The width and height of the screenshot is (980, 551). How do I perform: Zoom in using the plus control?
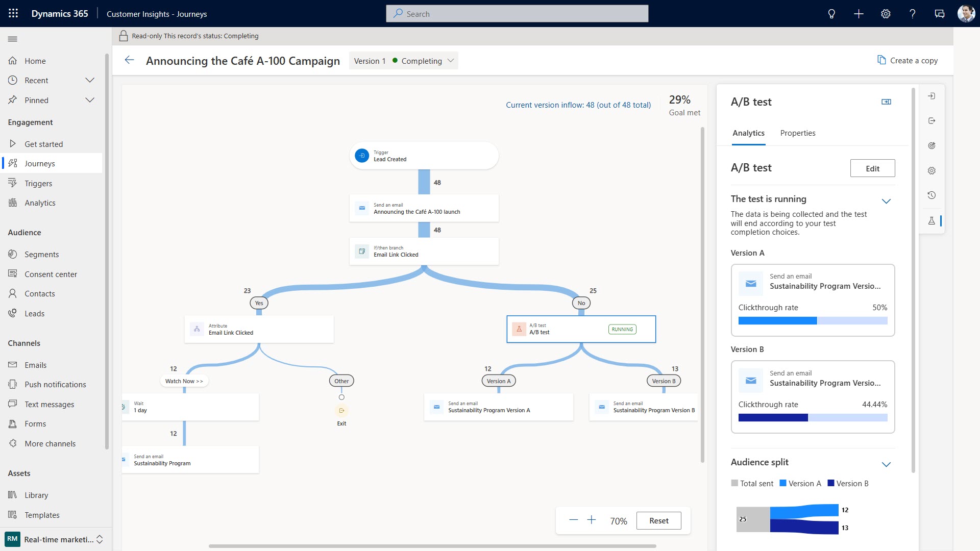pos(591,520)
